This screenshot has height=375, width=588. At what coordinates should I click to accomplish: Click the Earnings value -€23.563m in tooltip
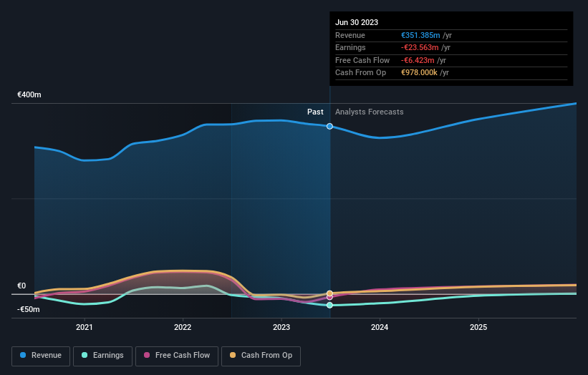(420, 47)
